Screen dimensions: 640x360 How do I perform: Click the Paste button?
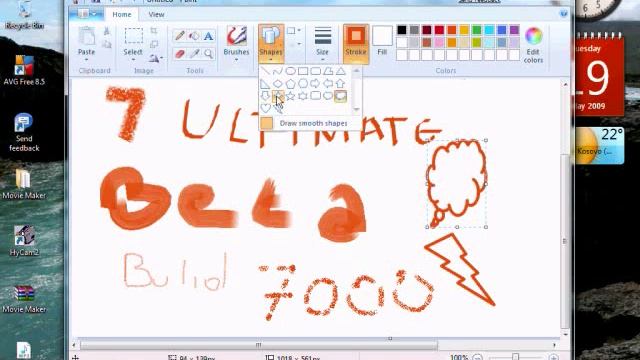[87, 41]
